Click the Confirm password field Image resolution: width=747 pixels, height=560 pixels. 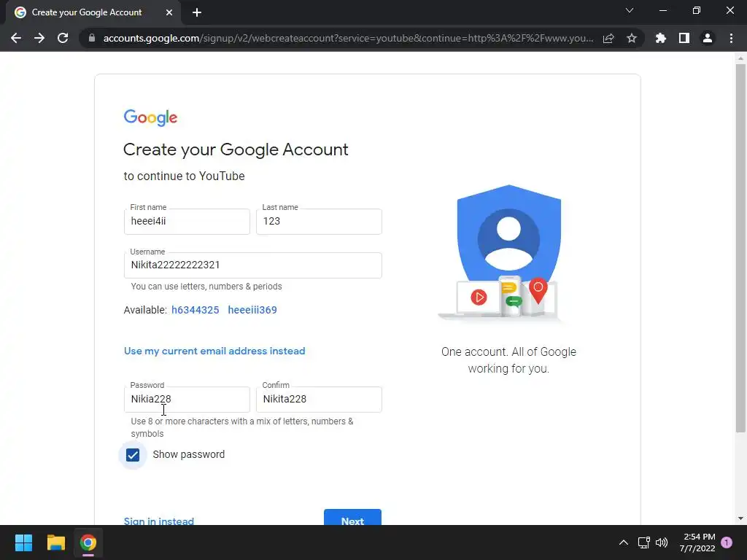click(x=319, y=400)
